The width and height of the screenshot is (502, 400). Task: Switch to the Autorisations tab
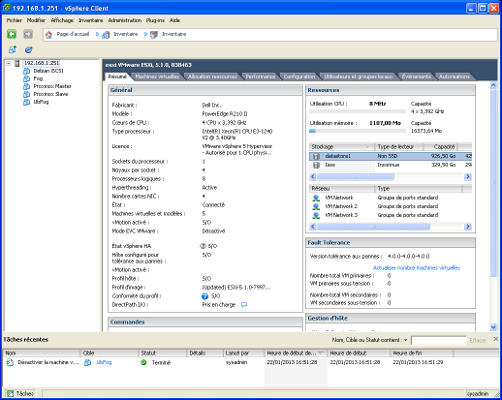point(454,77)
